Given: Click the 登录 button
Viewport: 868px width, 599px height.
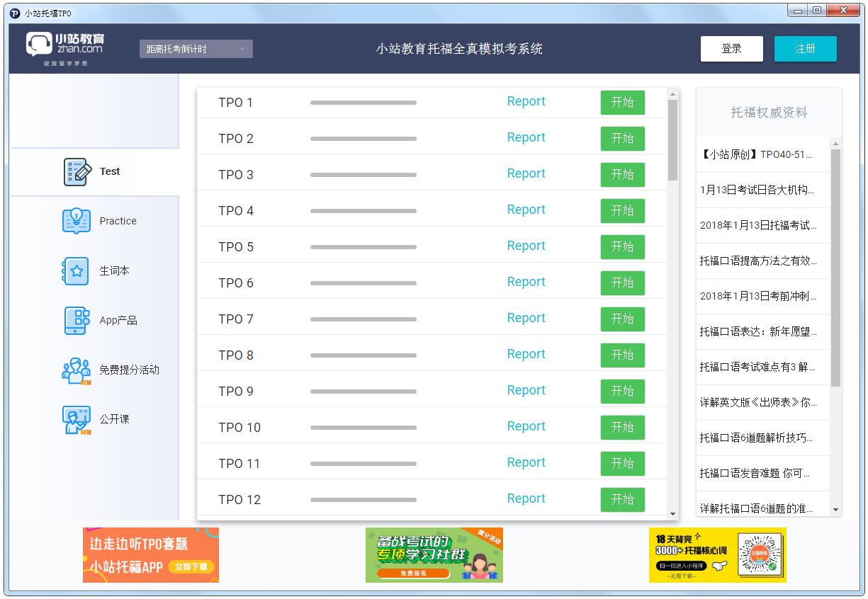Looking at the screenshot, I should click(x=732, y=49).
